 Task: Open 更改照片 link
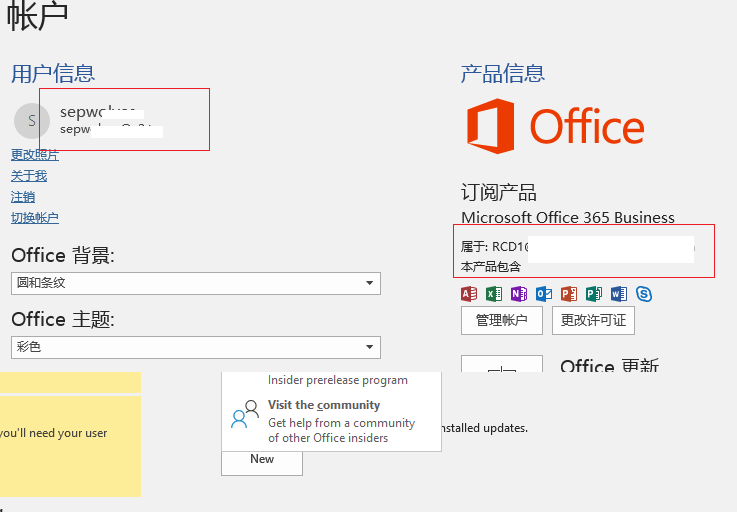(35, 155)
